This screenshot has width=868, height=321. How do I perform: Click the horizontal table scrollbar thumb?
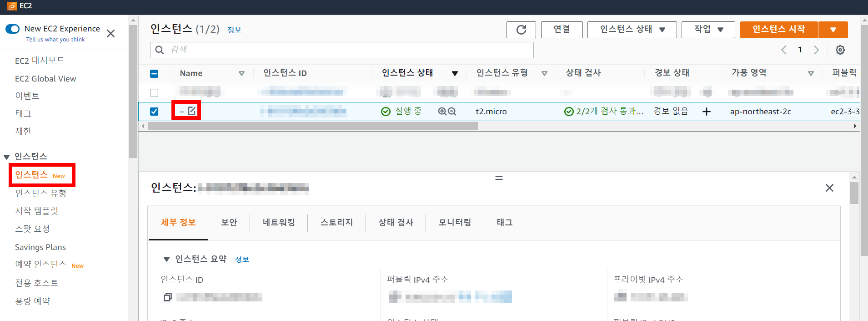point(313,126)
